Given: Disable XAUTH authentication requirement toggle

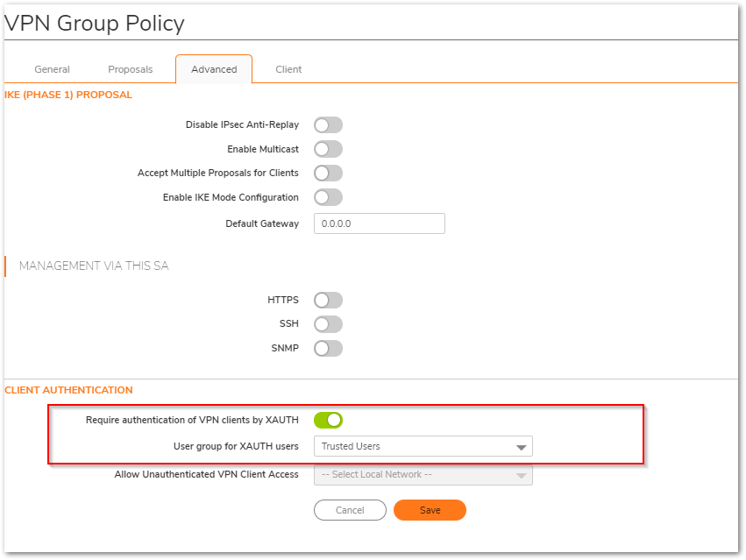Looking at the screenshot, I should [328, 421].
